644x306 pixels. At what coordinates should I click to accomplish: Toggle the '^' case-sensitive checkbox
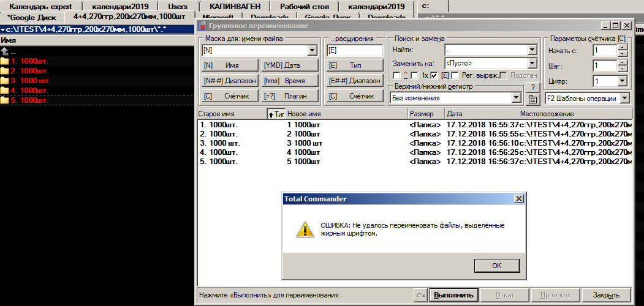[396, 75]
